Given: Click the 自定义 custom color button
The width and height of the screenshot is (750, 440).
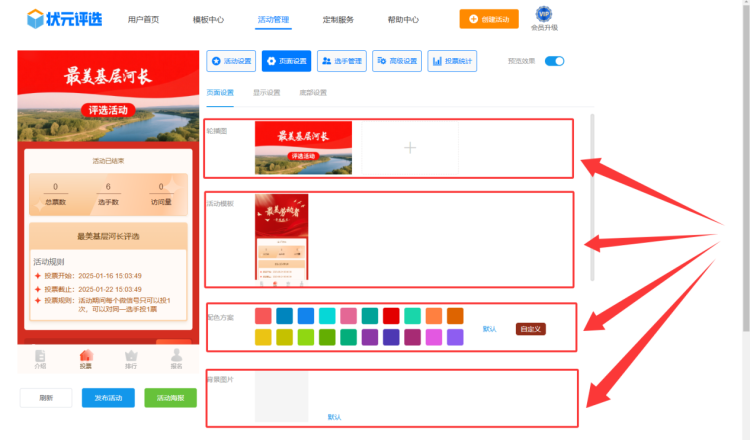Looking at the screenshot, I should click(x=530, y=329).
